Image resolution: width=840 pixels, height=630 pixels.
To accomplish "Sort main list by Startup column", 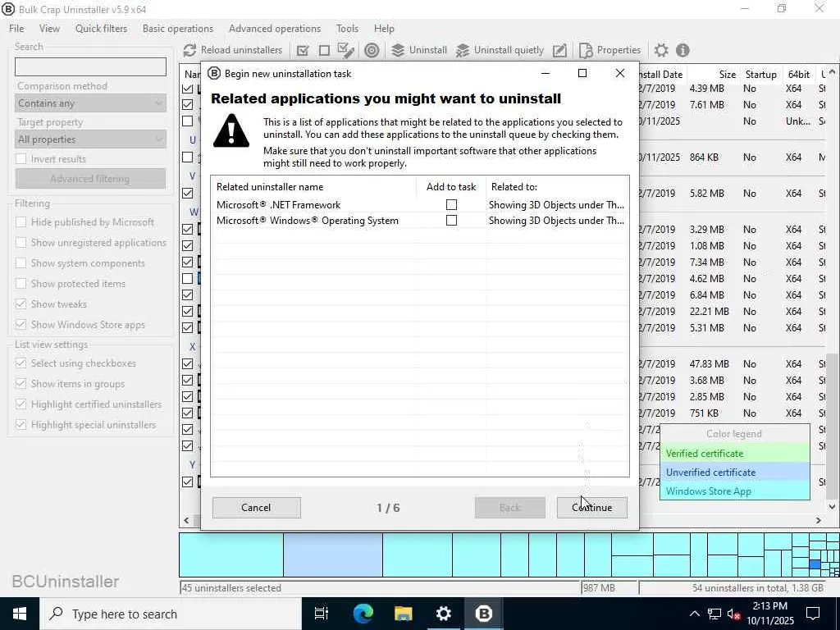I will pos(760,75).
